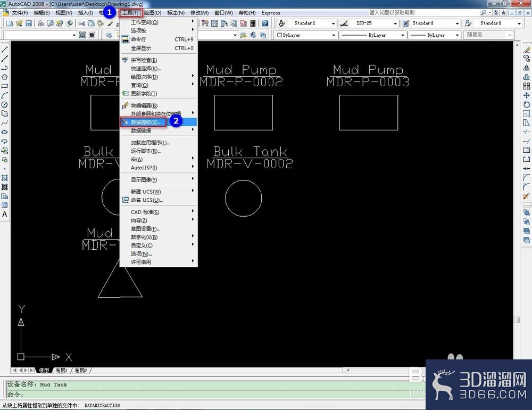
Task: Select the Hatch tool
Action: click(5, 178)
